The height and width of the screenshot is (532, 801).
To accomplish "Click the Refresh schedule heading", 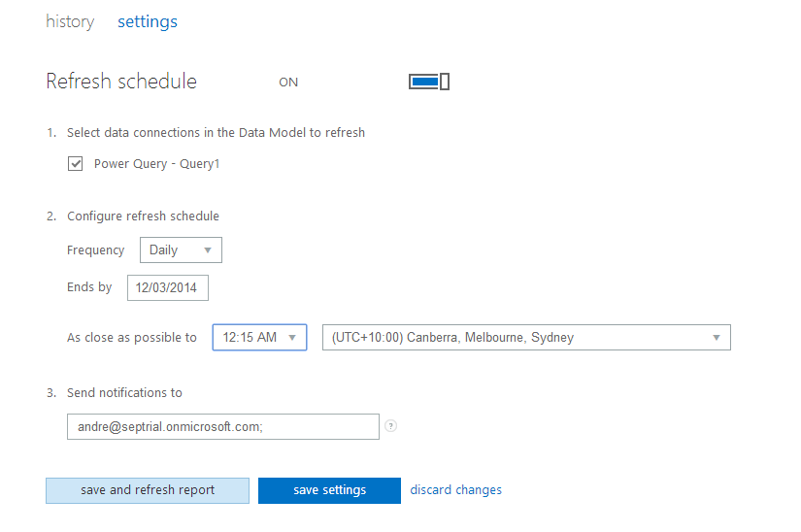I will 121,82.
